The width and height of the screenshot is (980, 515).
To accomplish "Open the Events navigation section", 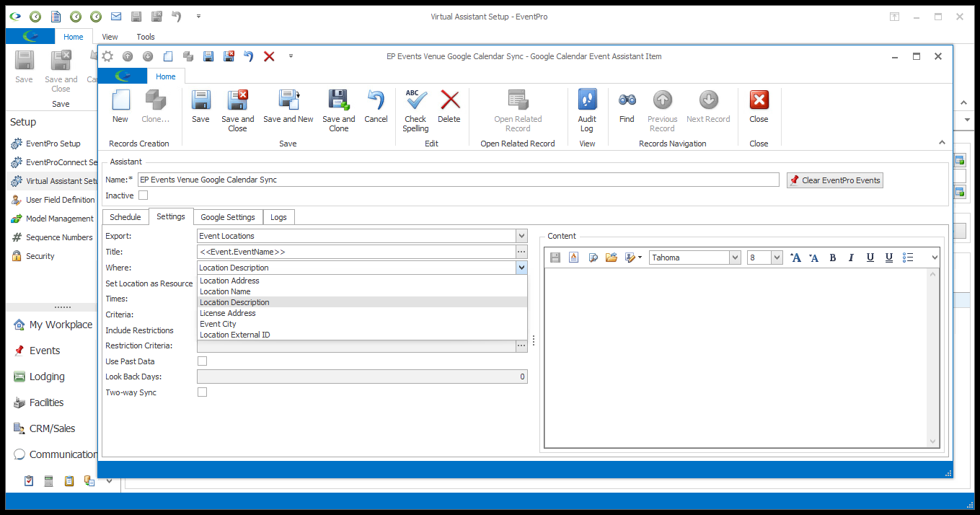I will (45, 351).
